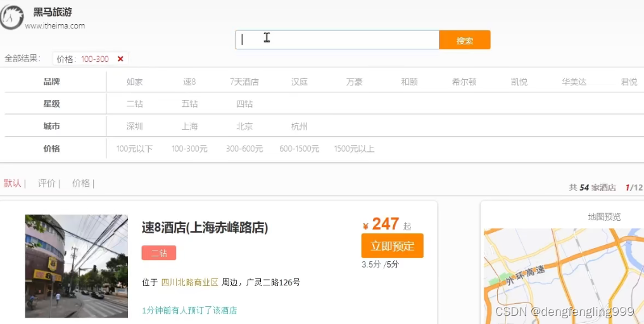
Task: Click the red 二钻 badge on hotel card
Action: pos(159,253)
